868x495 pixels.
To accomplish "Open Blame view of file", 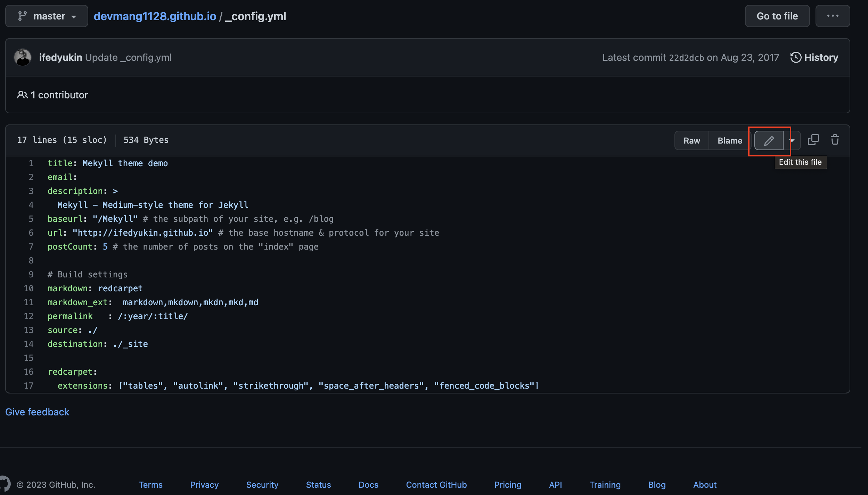I will click(730, 140).
